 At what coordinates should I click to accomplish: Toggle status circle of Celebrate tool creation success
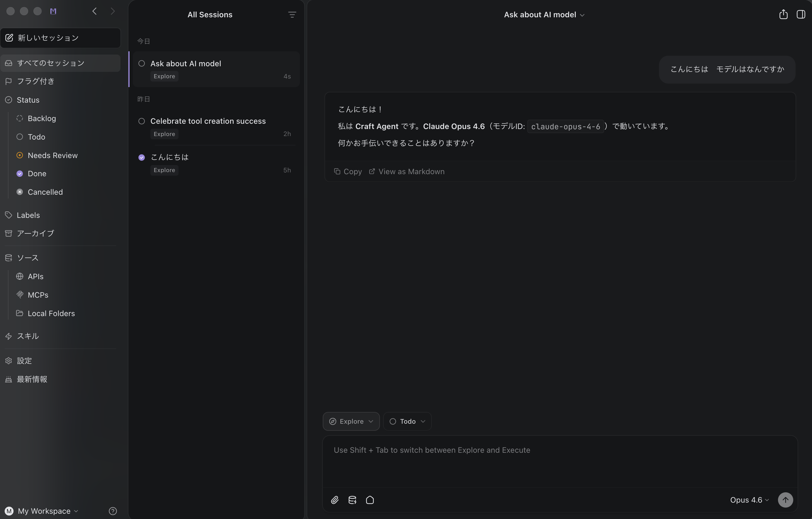(x=142, y=121)
